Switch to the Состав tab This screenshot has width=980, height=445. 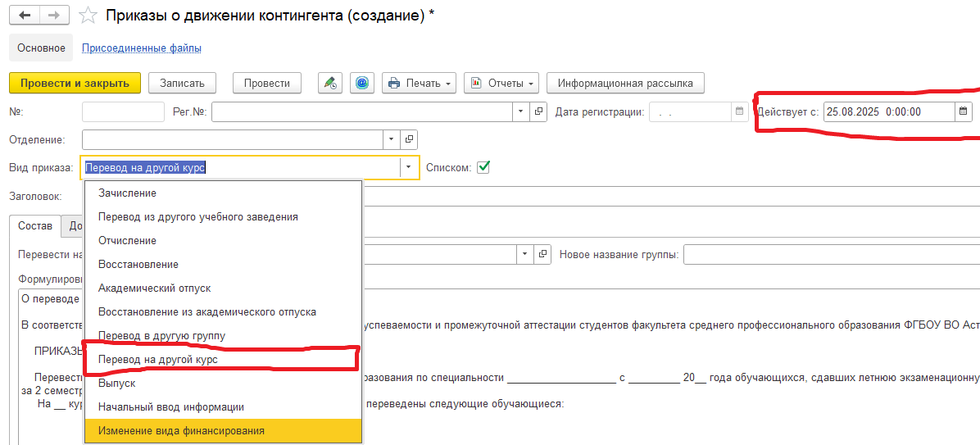[35, 225]
